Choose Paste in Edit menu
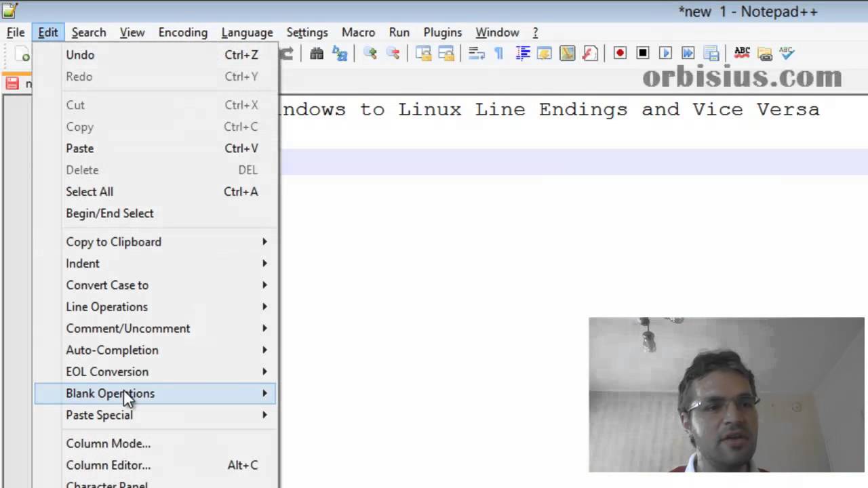Image resolution: width=868 pixels, height=488 pixels. 155,148
